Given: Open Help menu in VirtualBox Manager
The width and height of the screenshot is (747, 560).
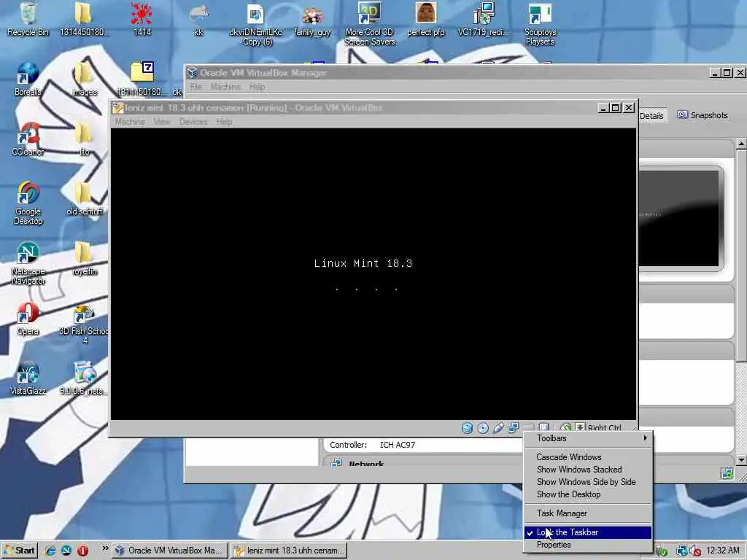Looking at the screenshot, I should coord(257,87).
